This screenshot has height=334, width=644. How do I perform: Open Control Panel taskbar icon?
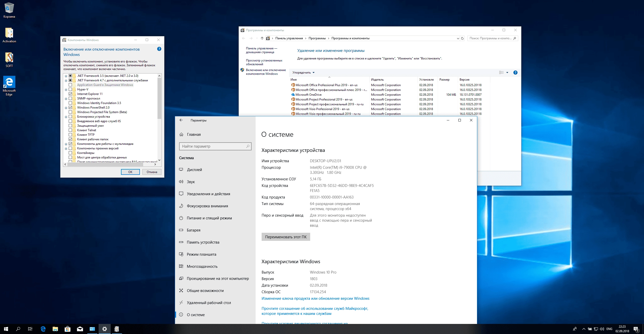92,329
